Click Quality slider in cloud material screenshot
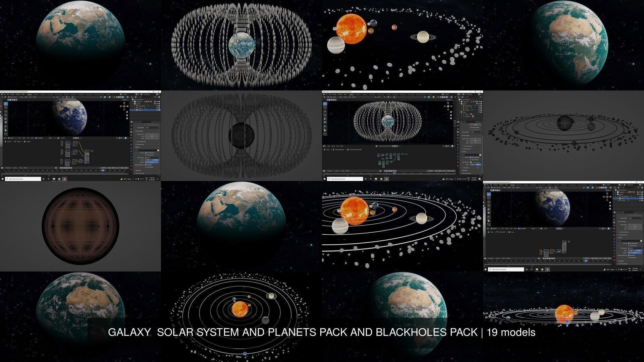Viewport: 644px width, 362px height. pos(635,253)
